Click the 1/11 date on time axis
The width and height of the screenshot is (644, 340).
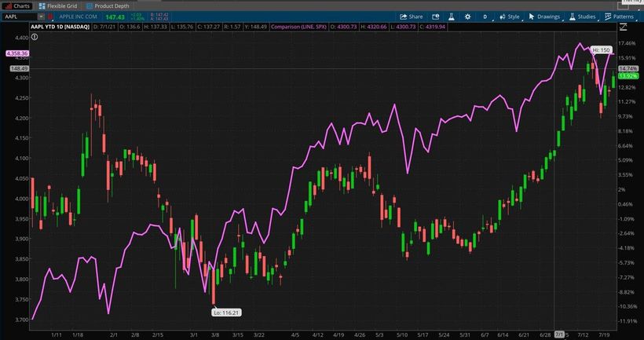[x=57, y=335]
